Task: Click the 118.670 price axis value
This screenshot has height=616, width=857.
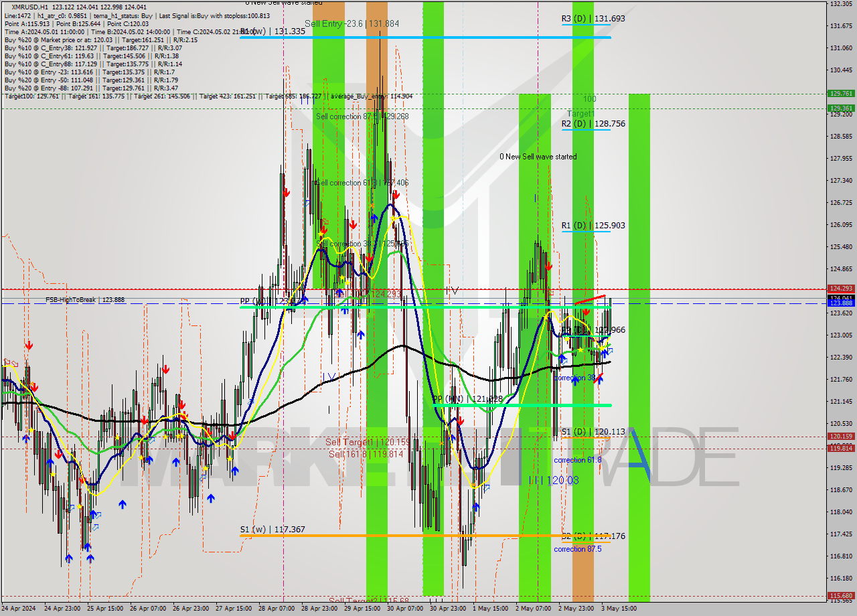Action: click(841, 490)
